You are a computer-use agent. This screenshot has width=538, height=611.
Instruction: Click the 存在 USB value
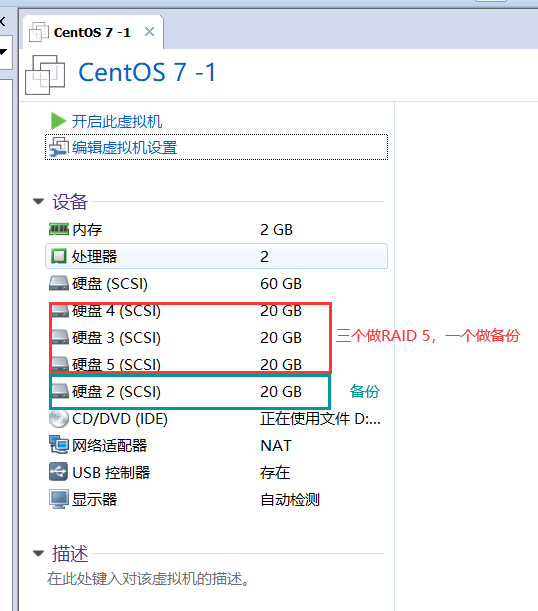[275, 472]
